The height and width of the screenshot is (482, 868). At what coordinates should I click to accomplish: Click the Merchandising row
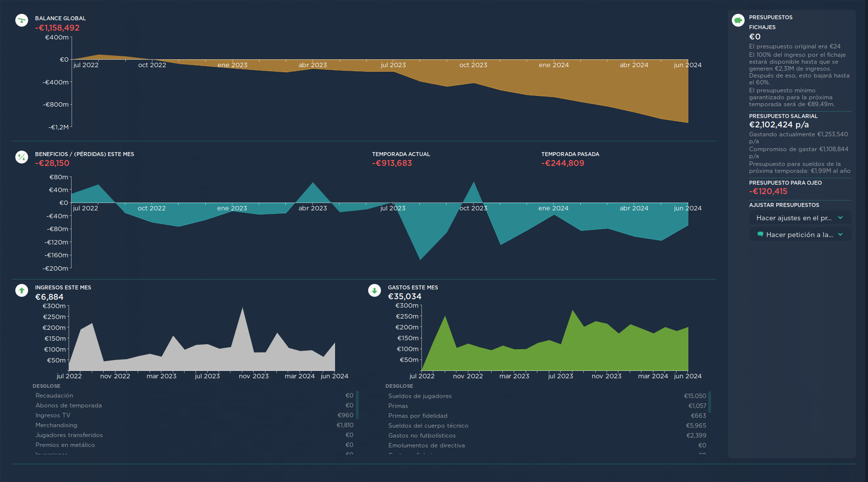[194, 425]
